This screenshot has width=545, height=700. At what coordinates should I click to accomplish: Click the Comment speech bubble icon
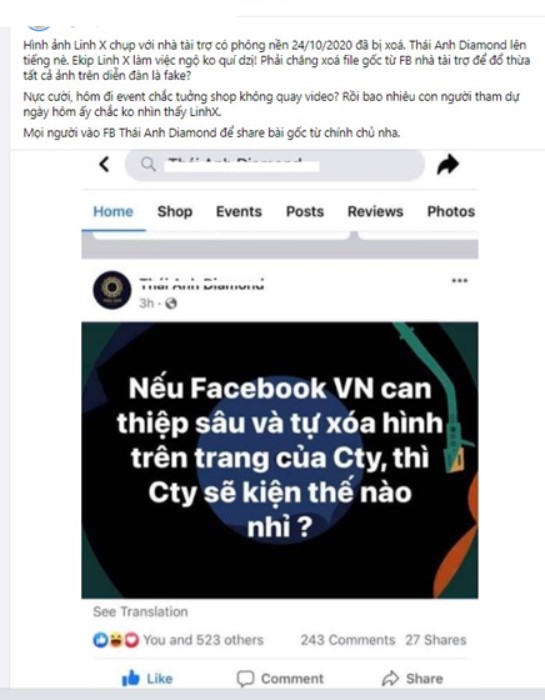[245, 679]
